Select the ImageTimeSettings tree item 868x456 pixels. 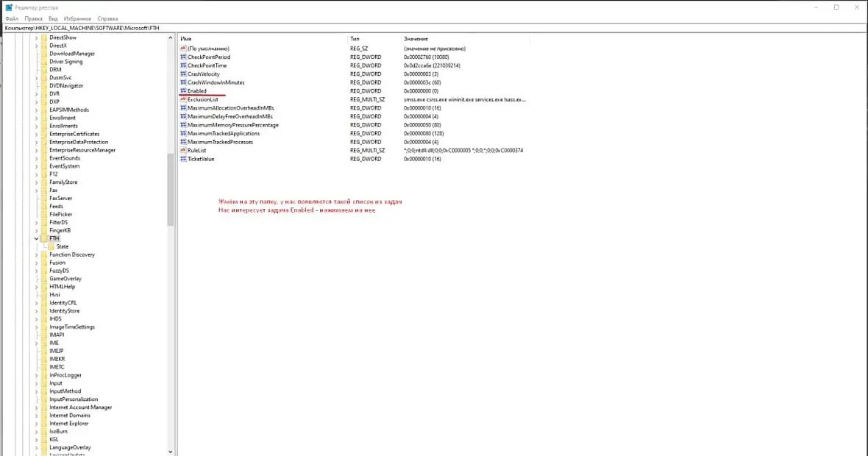coord(72,327)
